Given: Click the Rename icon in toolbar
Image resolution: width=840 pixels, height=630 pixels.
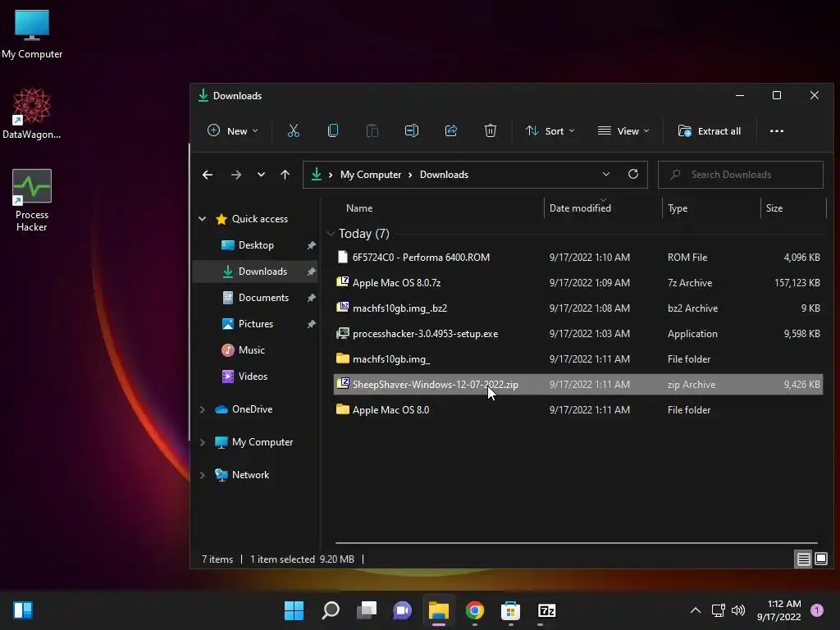Looking at the screenshot, I should 412,130.
